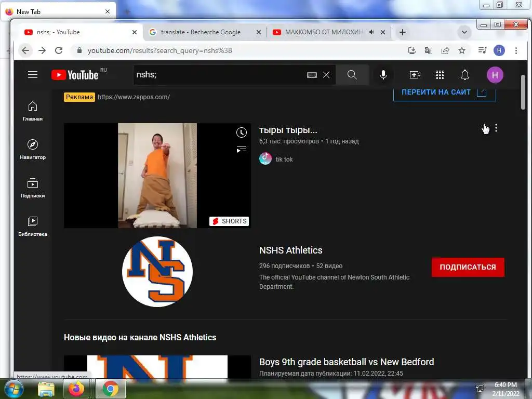The image size is (532, 399).
Task: Open the тыры тыры Shorts thumbnail
Action: [x=157, y=176]
